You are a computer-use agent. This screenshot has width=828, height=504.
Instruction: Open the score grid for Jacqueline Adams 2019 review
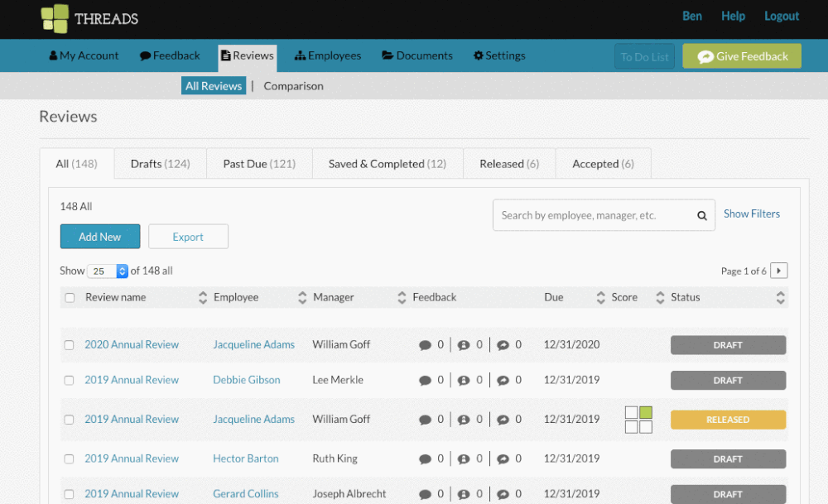[x=638, y=420]
